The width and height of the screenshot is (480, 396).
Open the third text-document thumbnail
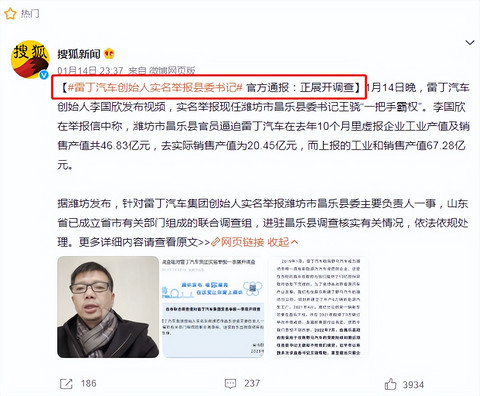pyautogui.click(x=318, y=307)
